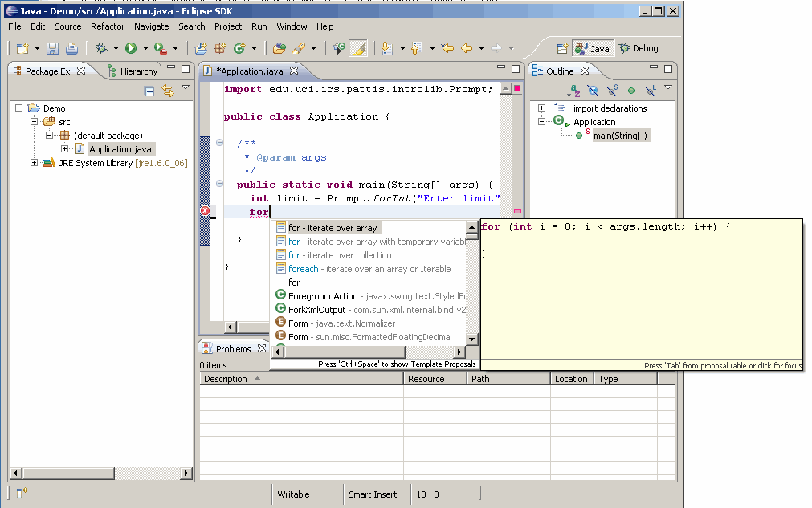Select the Java perspective button
812x508 pixels.
click(592, 47)
